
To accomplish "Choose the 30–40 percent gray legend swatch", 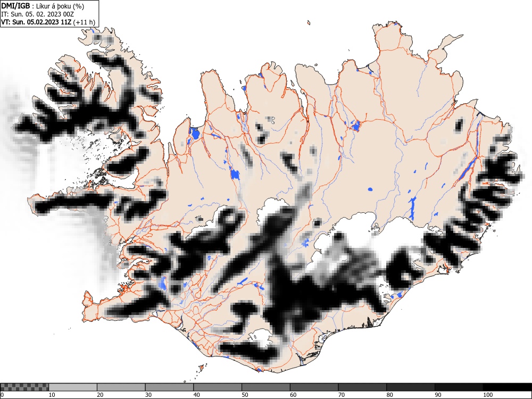I will pyautogui.click(x=169, y=387).
